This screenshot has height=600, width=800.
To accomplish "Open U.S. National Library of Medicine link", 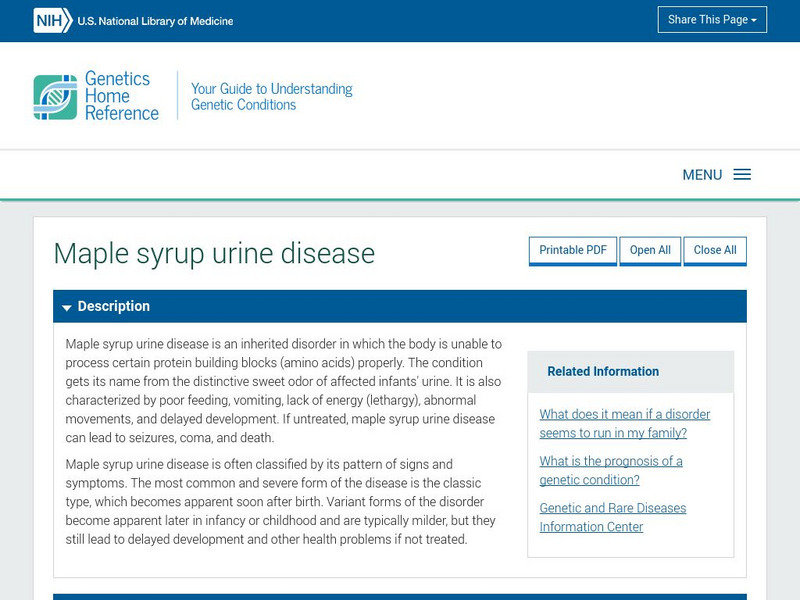I will pos(155,21).
